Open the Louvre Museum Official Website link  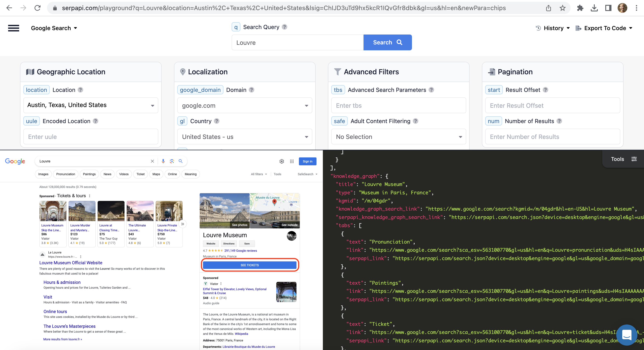(x=71, y=262)
